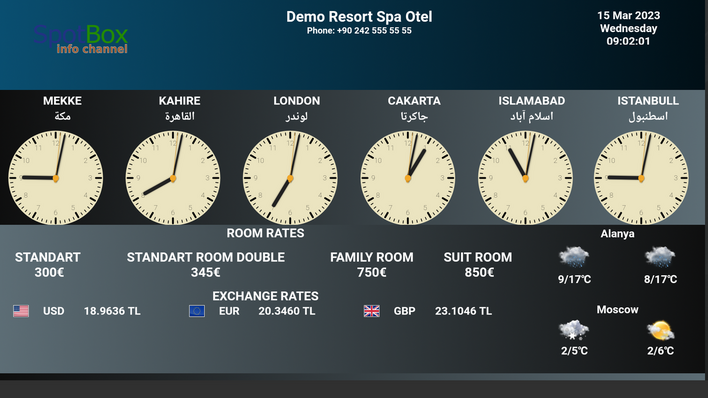Click the CAKARTA analog clock face
The image size is (708, 398).
click(408, 178)
